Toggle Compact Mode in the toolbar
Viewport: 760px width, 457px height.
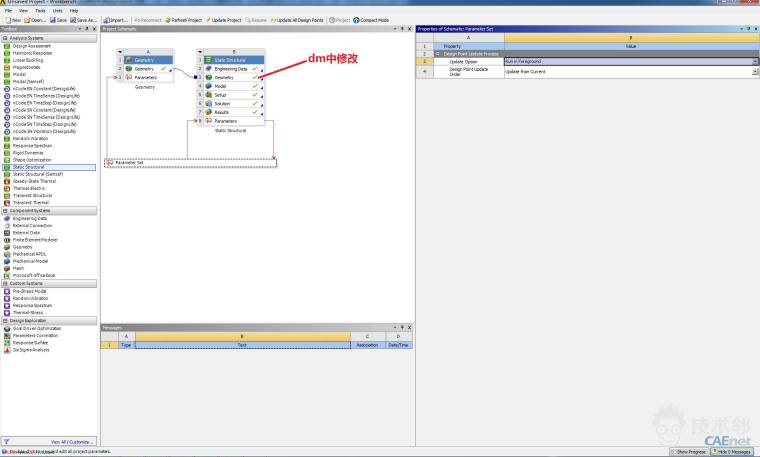point(365,19)
